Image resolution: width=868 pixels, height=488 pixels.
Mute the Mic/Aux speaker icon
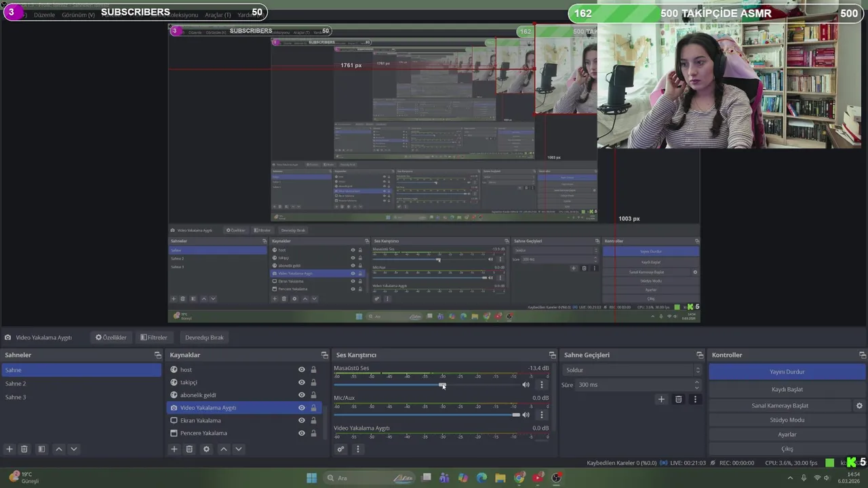pos(526,415)
